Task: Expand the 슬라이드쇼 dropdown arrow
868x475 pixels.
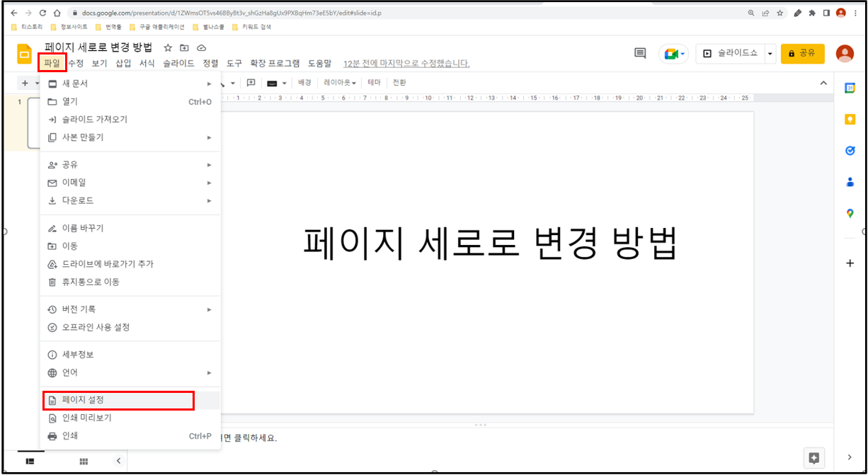Action: (771, 53)
